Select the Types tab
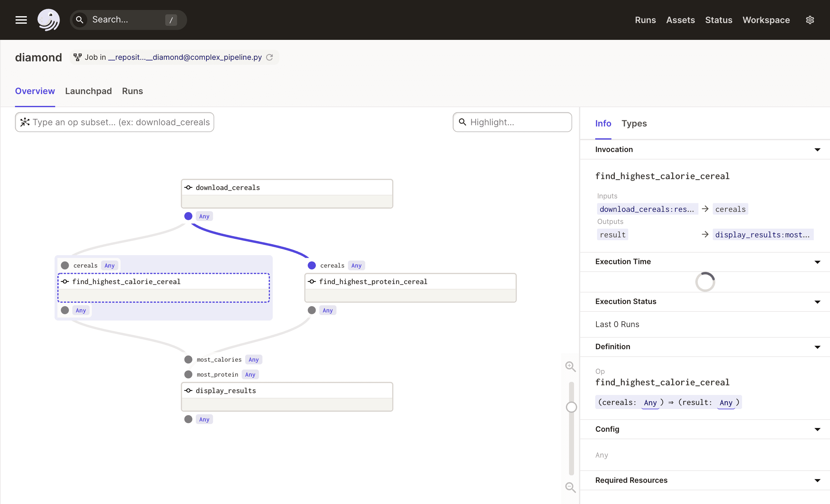Screen dimensions: 830x504 pos(634,123)
